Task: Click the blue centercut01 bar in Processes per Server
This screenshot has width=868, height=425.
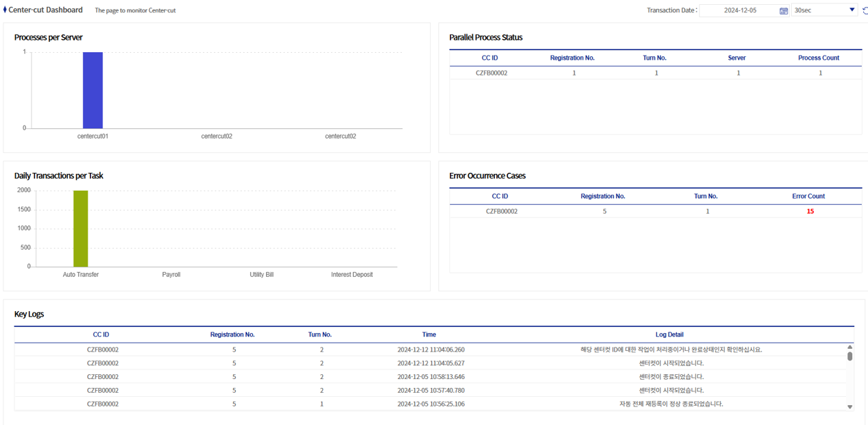Action: (93, 89)
